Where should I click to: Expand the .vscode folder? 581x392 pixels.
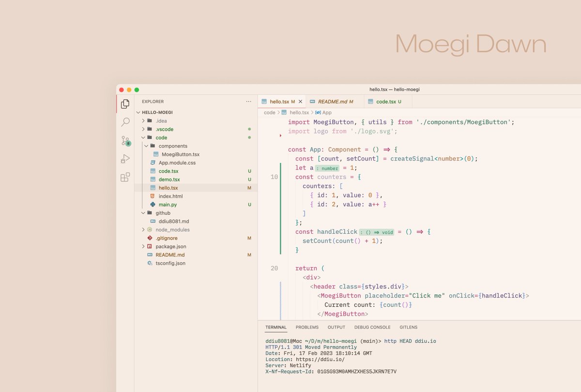(x=143, y=129)
